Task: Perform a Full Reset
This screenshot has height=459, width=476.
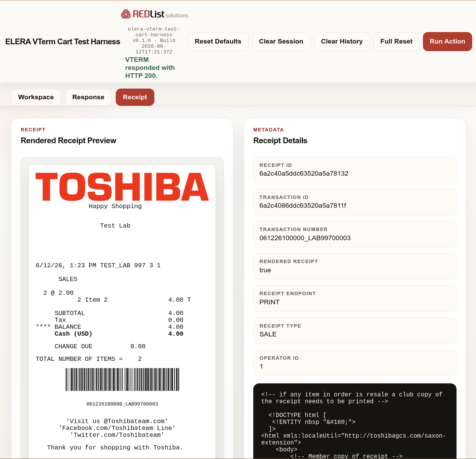Action: point(397,42)
